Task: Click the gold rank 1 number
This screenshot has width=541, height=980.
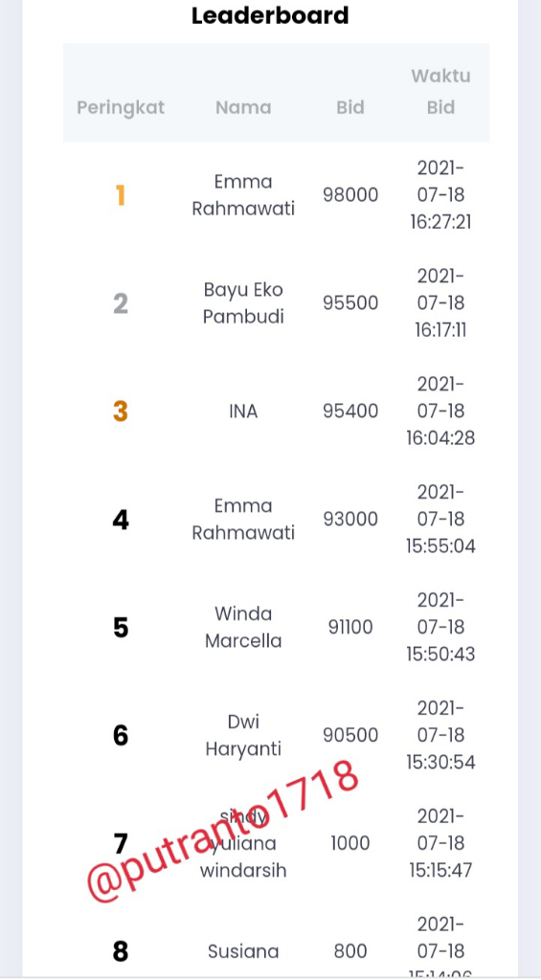Action: (121, 195)
